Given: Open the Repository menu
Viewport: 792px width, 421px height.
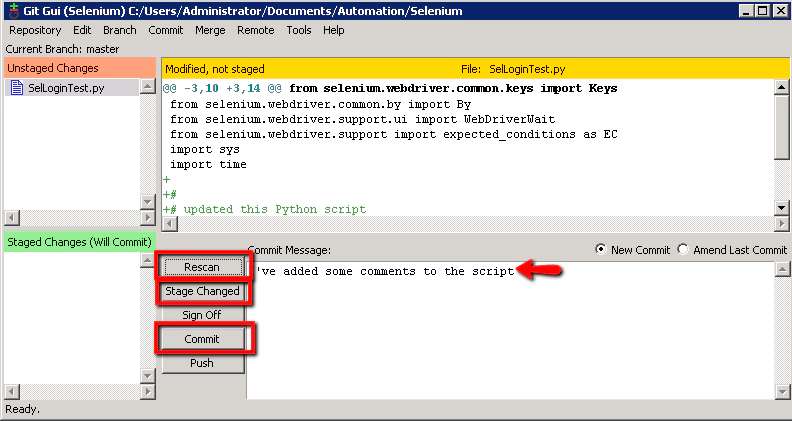Looking at the screenshot, I should [x=35, y=30].
